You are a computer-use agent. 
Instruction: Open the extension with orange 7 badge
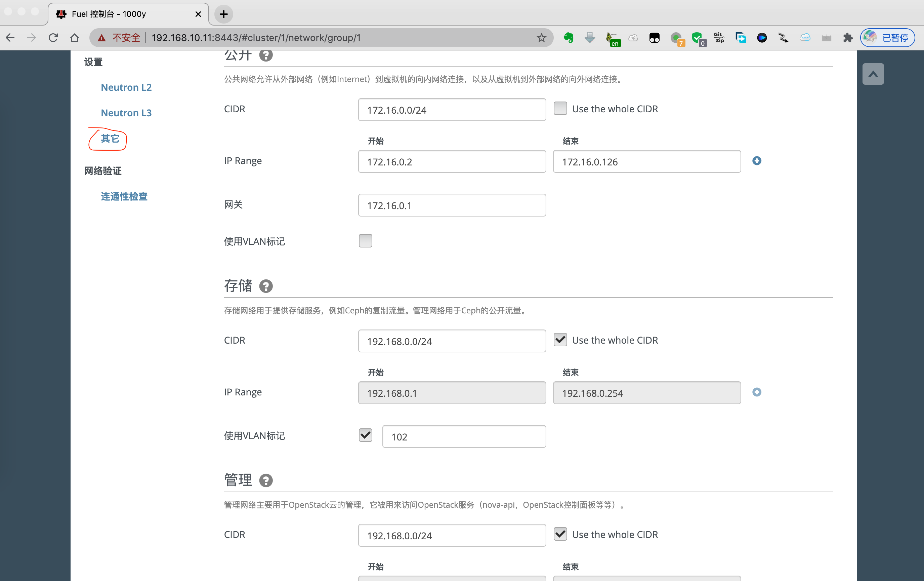pos(677,39)
